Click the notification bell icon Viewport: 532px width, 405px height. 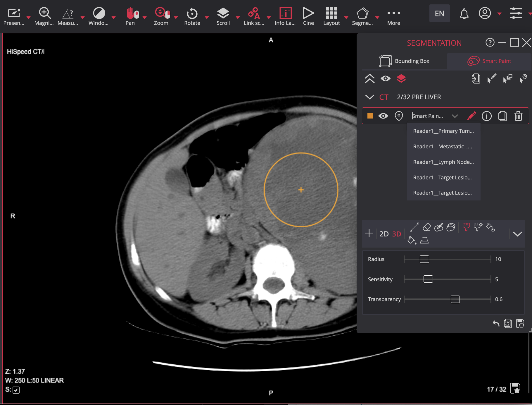464,13
